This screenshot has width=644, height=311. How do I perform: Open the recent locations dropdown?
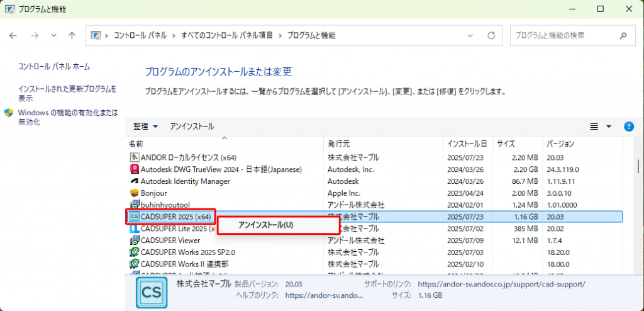click(53, 36)
